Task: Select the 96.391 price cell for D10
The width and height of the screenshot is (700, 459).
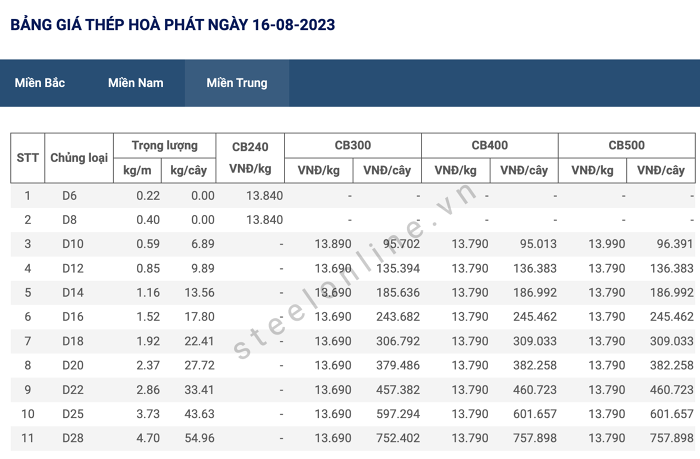Action: click(675, 244)
